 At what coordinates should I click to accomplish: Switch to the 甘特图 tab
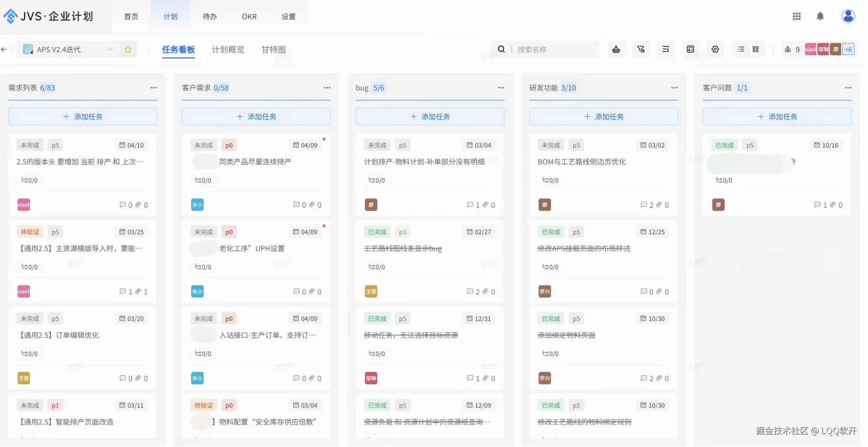click(273, 49)
